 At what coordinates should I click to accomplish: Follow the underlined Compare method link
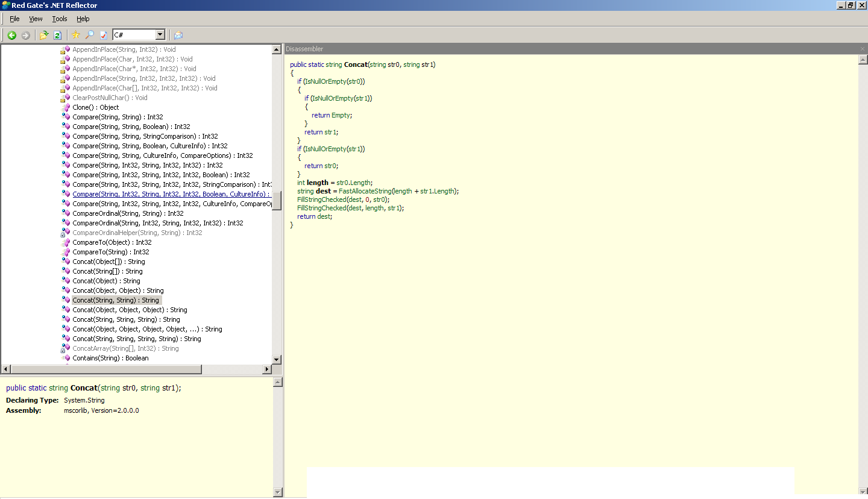[x=169, y=193]
